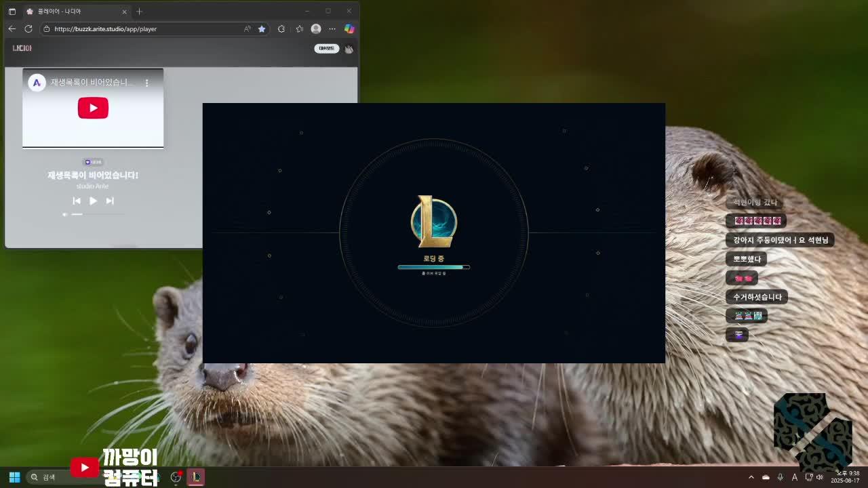Viewport: 868px width, 488px height.
Task: Open the Windows Start menu
Action: point(14,477)
